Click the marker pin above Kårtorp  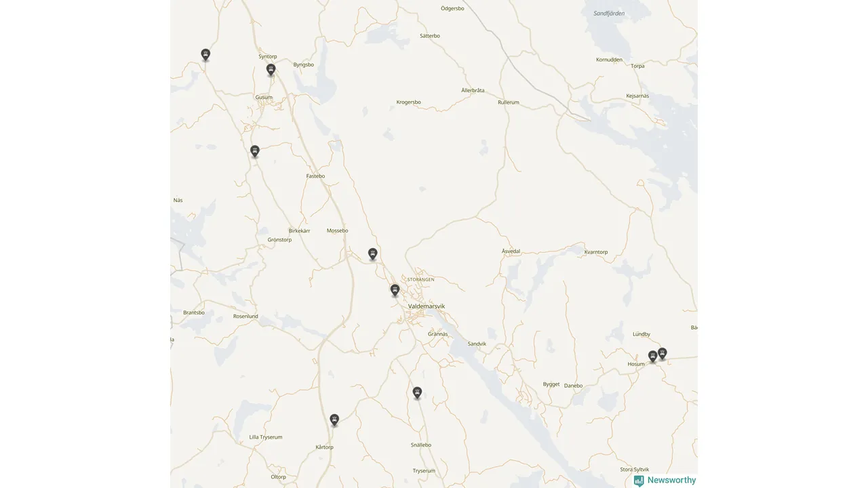(x=334, y=420)
